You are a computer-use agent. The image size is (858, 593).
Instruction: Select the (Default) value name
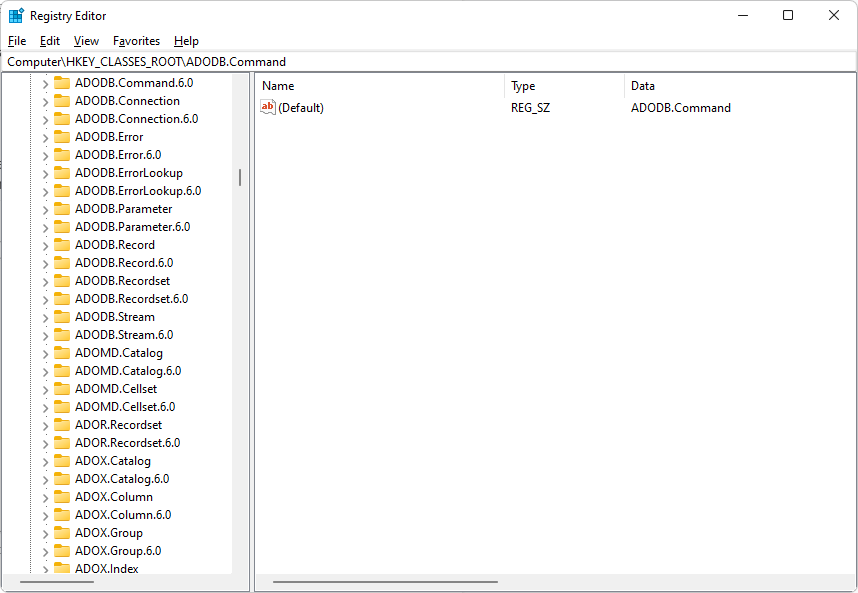[301, 108]
